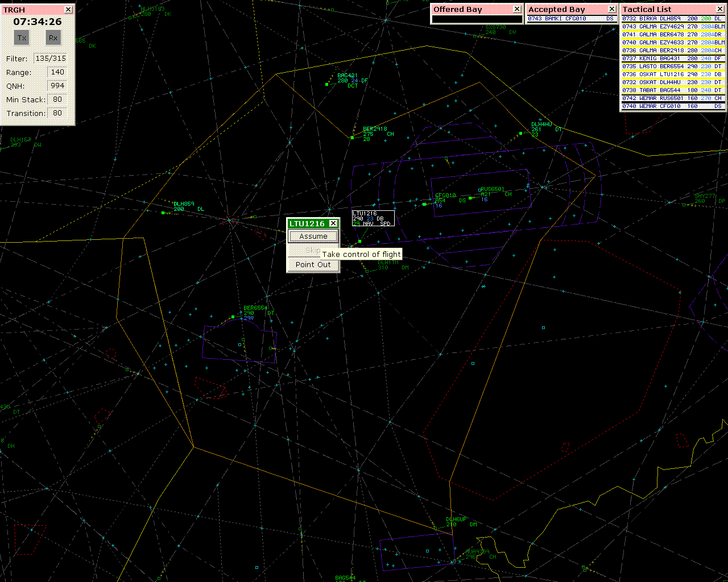Viewport: 728px width, 582px height.
Task: Click the Transition value field
Action: (x=57, y=113)
